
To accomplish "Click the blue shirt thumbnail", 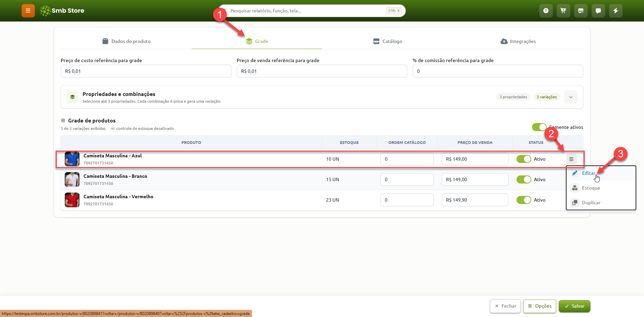I will [72, 159].
